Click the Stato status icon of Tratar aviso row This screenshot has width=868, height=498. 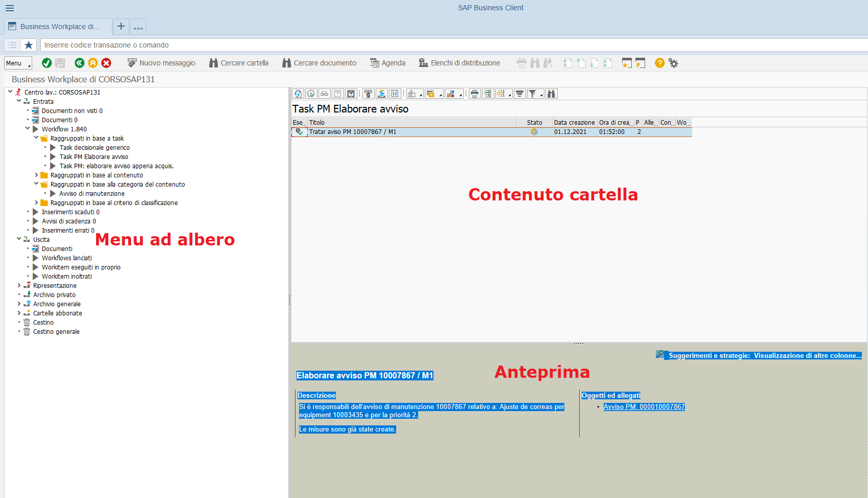[x=534, y=132]
